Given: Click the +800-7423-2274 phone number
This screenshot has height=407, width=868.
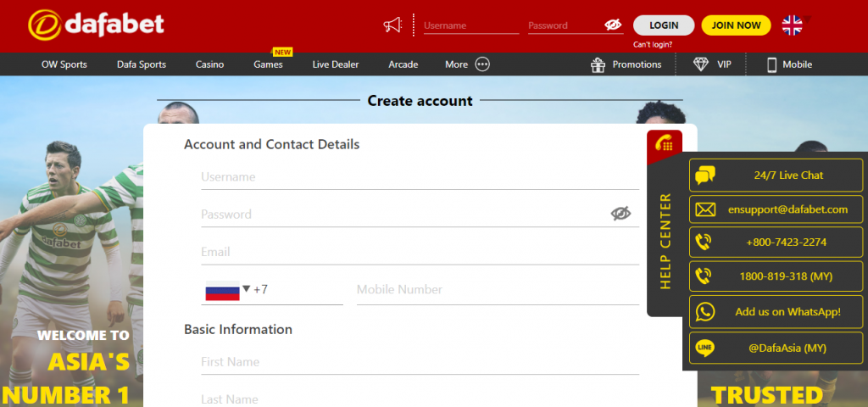Looking at the screenshot, I should point(776,242).
